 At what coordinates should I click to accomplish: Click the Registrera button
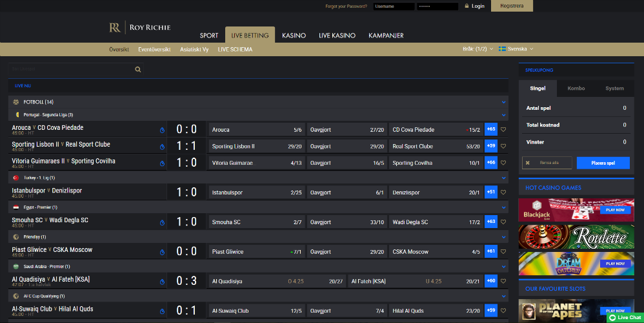pos(512,6)
